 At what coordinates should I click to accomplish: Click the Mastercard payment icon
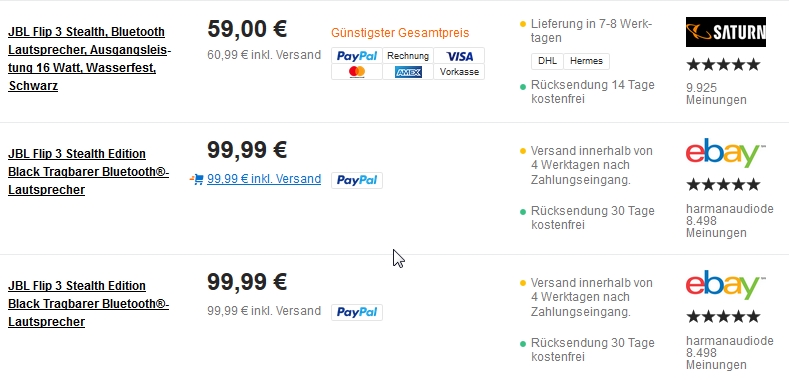click(357, 72)
